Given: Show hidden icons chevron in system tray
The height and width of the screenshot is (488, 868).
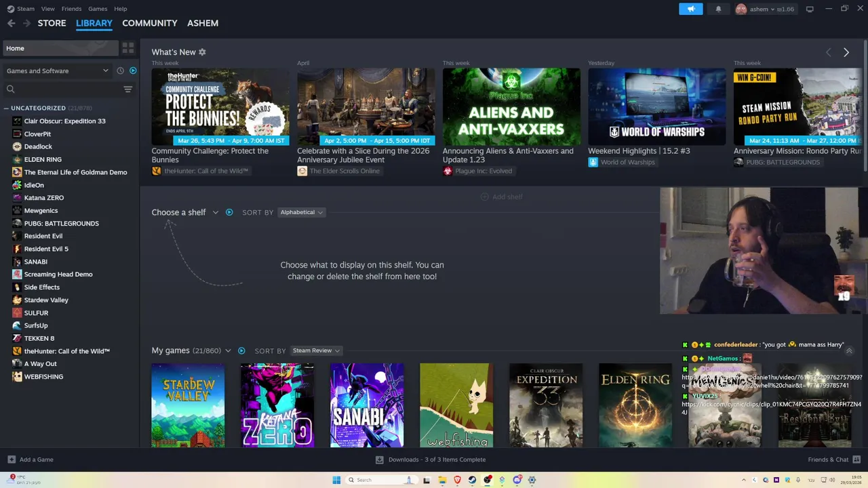Looking at the screenshot, I should (x=743, y=480).
